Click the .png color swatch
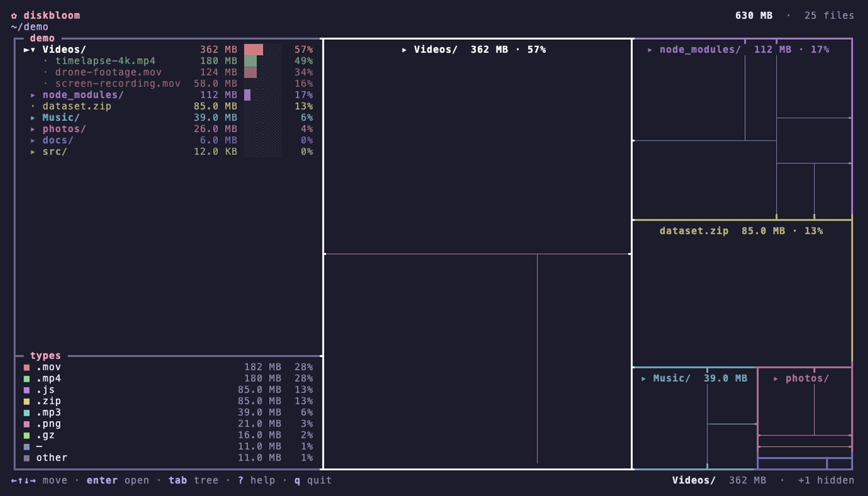868x496 pixels. click(x=27, y=424)
